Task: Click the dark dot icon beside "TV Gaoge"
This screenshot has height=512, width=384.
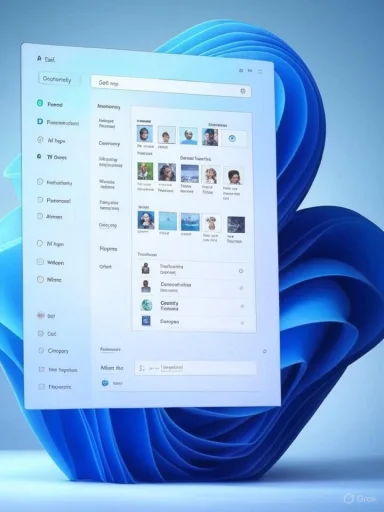Action: (39, 156)
